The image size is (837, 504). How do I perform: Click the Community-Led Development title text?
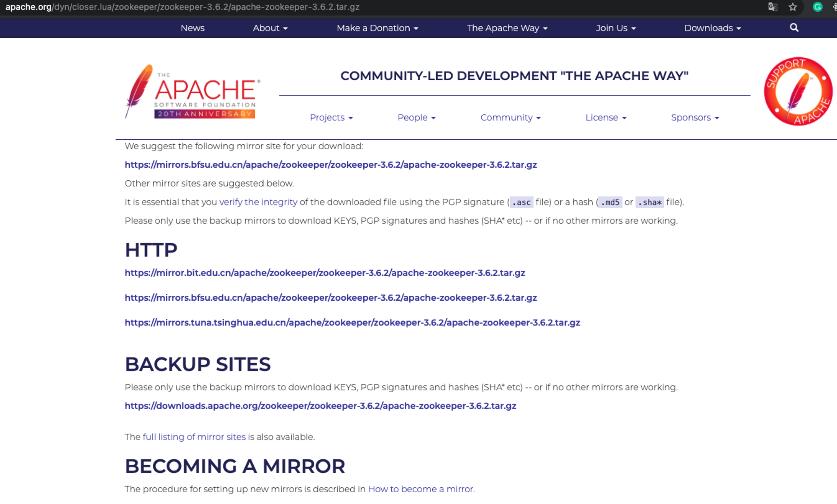pos(514,76)
